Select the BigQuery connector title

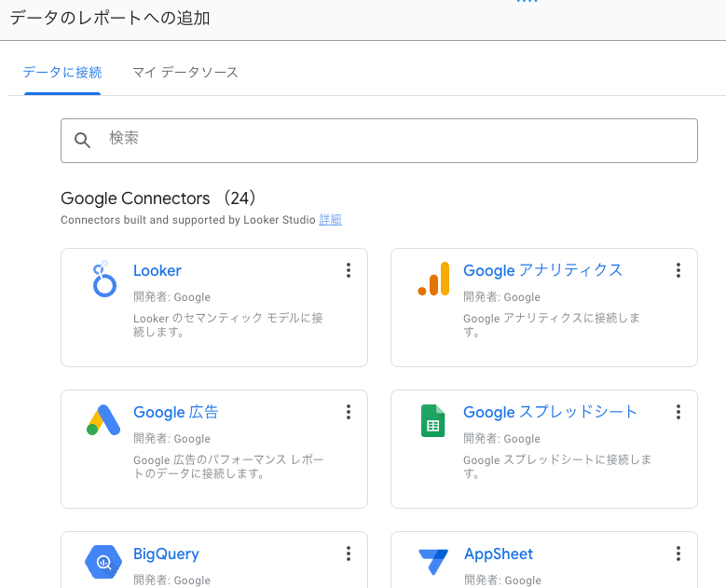(x=166, y=554)
